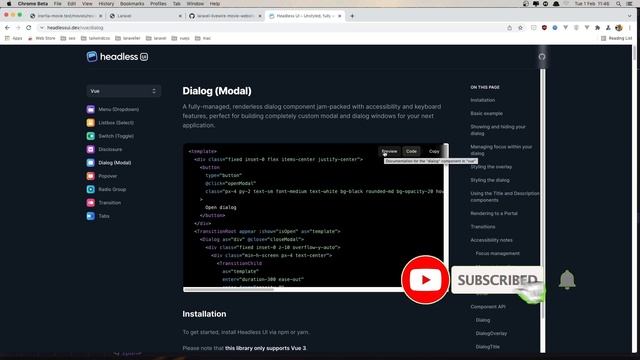Jump to Installation in On This Page

tap(482, 100)
